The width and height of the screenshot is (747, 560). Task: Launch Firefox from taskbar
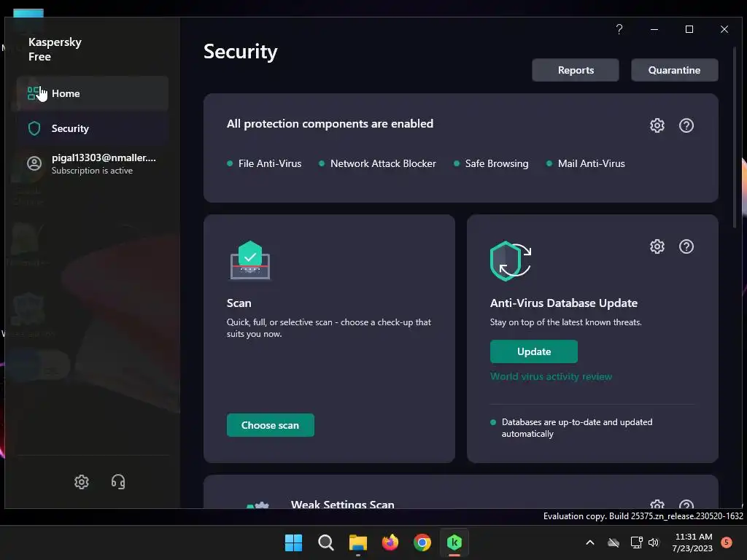click(x=390, y=542)
